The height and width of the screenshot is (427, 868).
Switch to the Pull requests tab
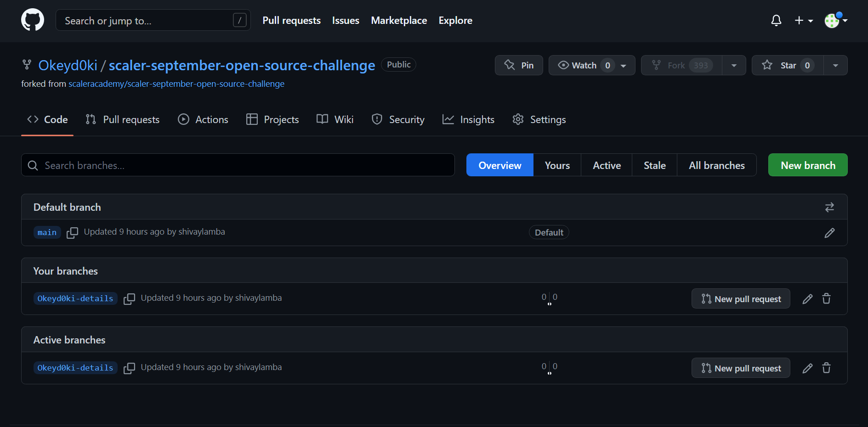(123, 119)
